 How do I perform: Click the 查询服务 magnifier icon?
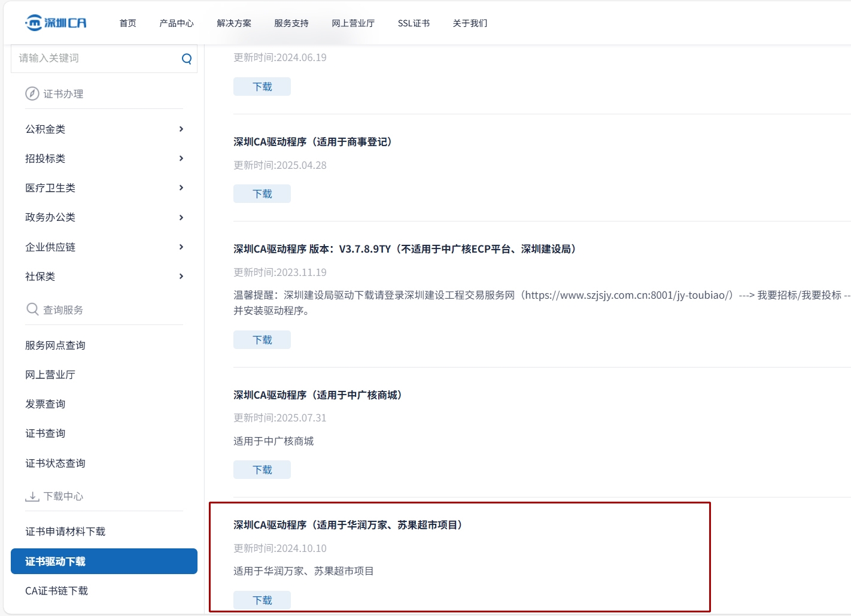click(x=32, y=309)
